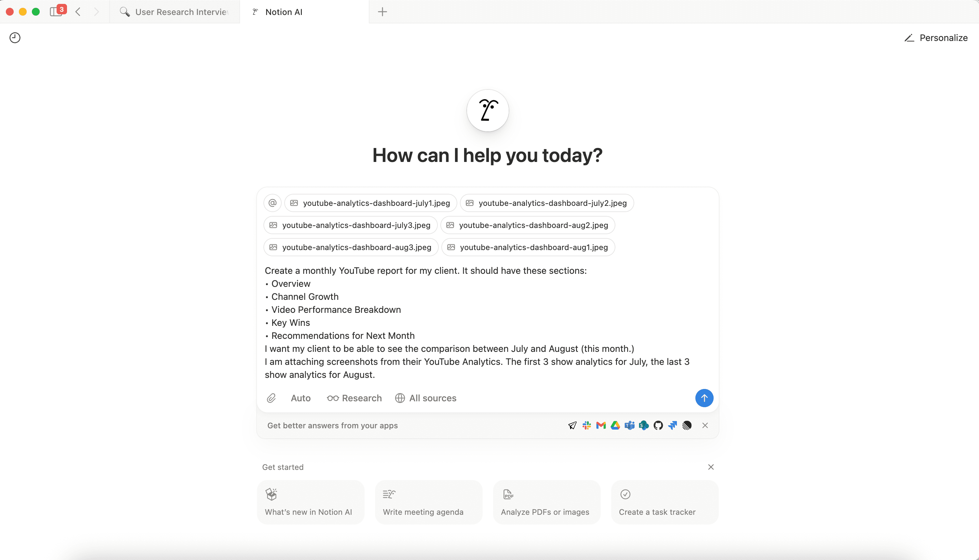Close the Get better answers banner

tap(705, 425)
